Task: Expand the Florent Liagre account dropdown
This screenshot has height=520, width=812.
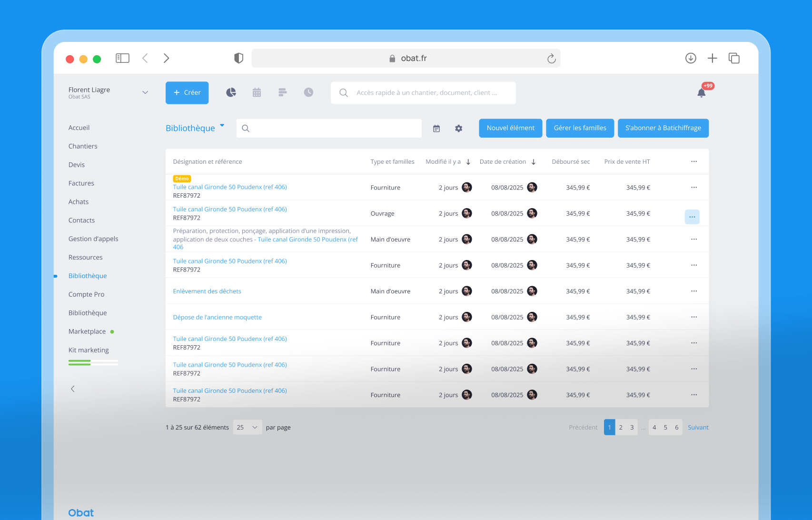Action: 145,92
